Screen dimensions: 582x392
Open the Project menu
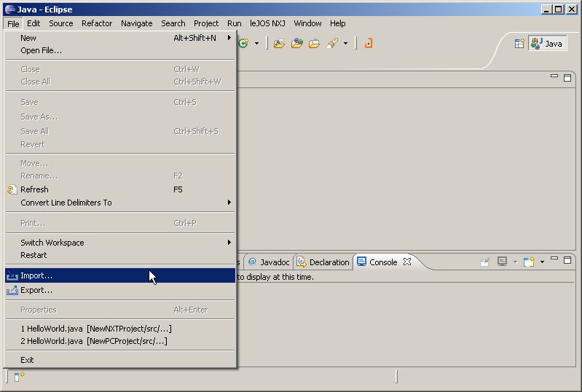[206, 23]
